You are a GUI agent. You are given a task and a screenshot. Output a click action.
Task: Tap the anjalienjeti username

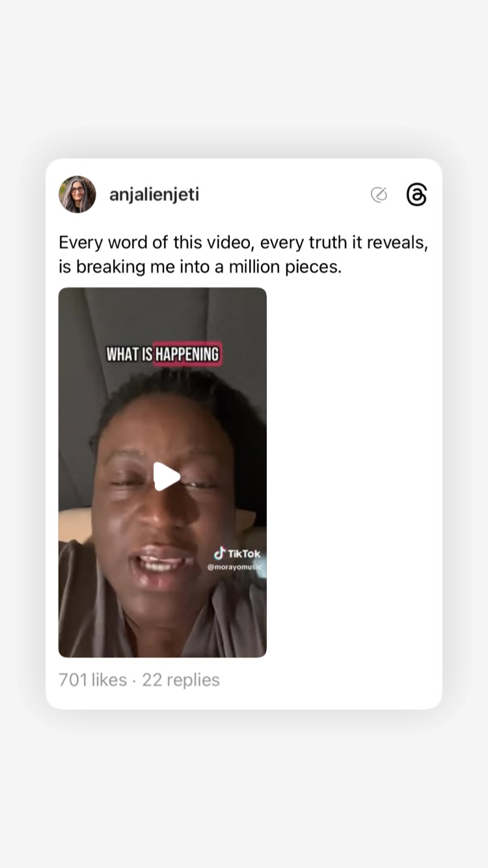[154, 195]
